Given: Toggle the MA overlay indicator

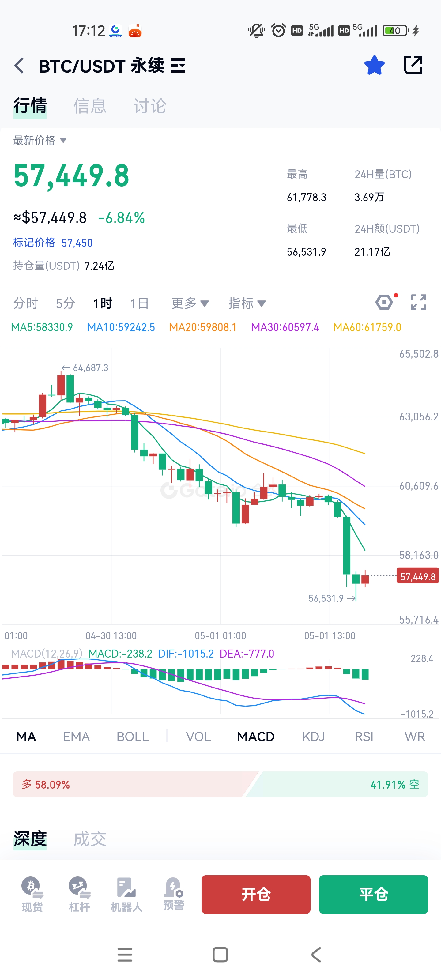Looking at the screenshot, I should tap(26, 737).
